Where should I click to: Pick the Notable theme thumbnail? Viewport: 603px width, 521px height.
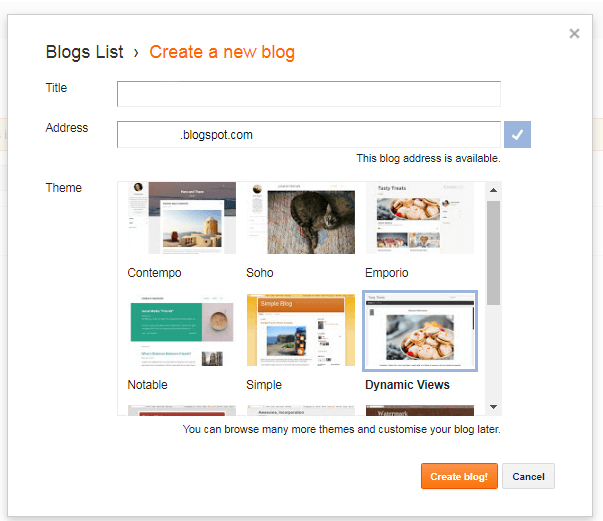pos(182,330)
